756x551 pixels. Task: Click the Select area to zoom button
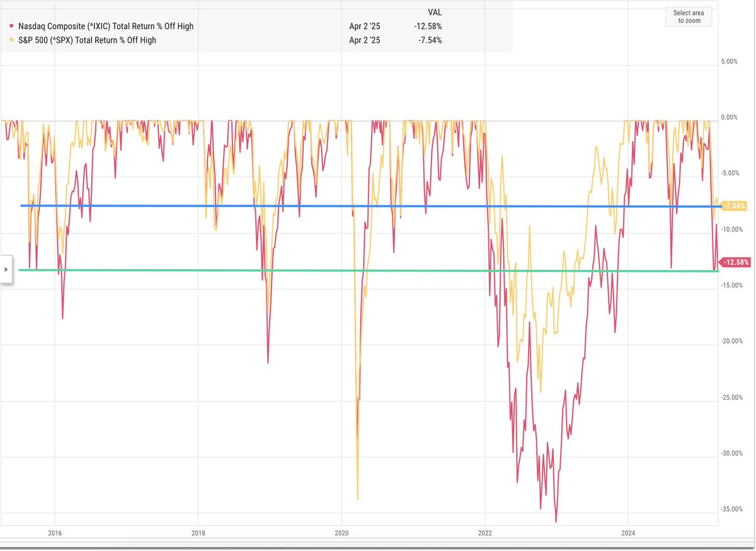tap(688, 17)
